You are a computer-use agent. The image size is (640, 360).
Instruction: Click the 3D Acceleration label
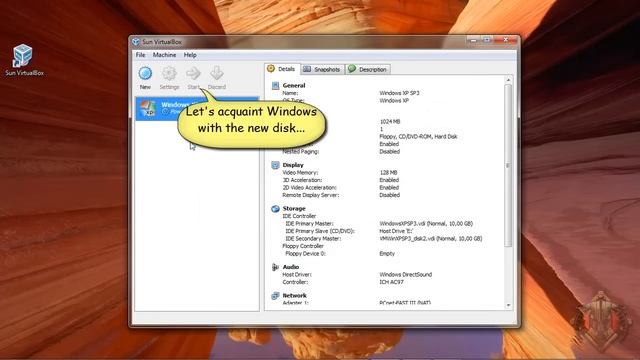point(302,180)
